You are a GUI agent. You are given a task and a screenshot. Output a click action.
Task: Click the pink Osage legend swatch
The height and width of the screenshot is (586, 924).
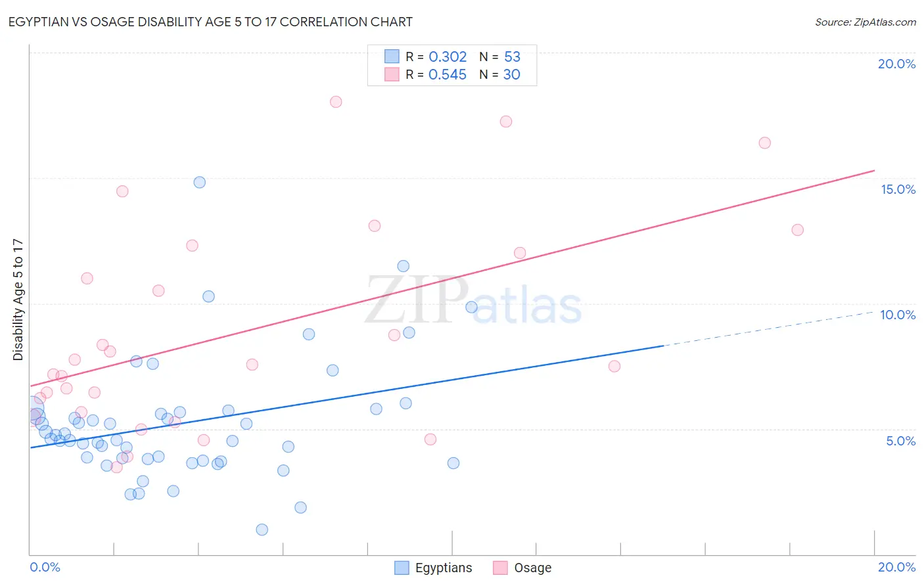501,568
